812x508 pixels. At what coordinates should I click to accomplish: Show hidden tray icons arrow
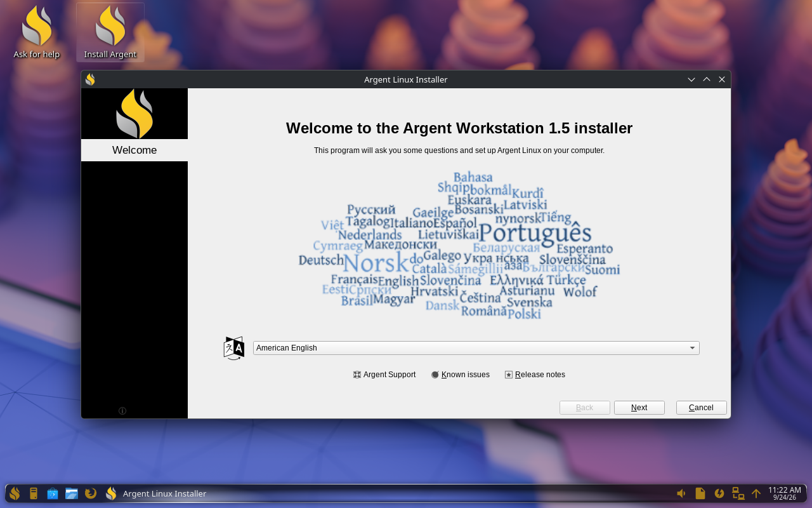(756, 493)
